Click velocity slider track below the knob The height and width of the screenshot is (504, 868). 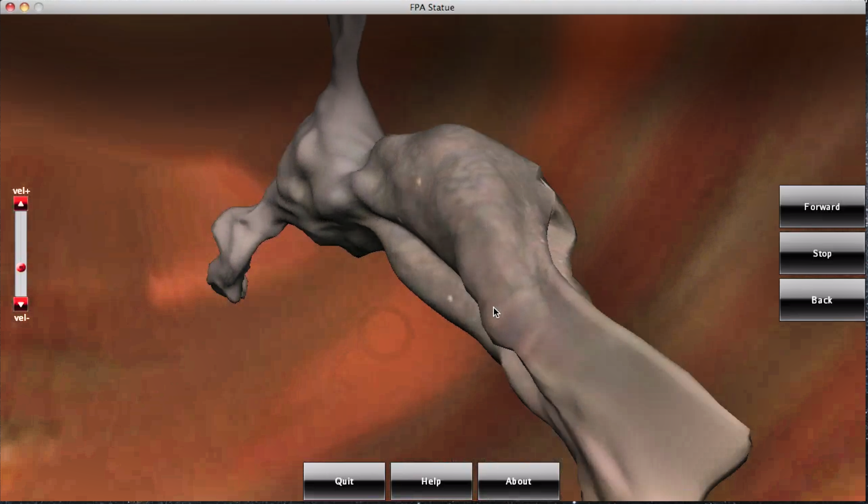[21, 285]
